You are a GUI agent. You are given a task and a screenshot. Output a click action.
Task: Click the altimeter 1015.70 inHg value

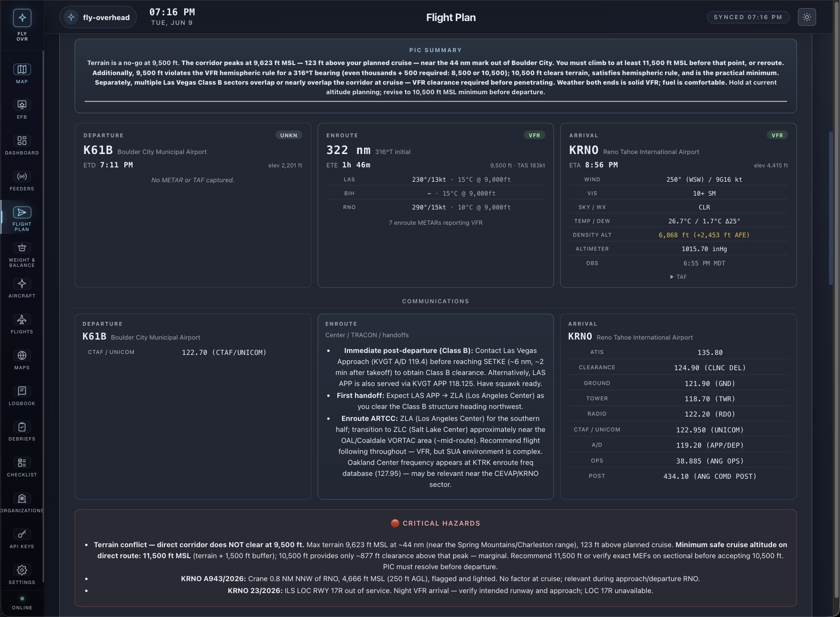coord(704,249)
